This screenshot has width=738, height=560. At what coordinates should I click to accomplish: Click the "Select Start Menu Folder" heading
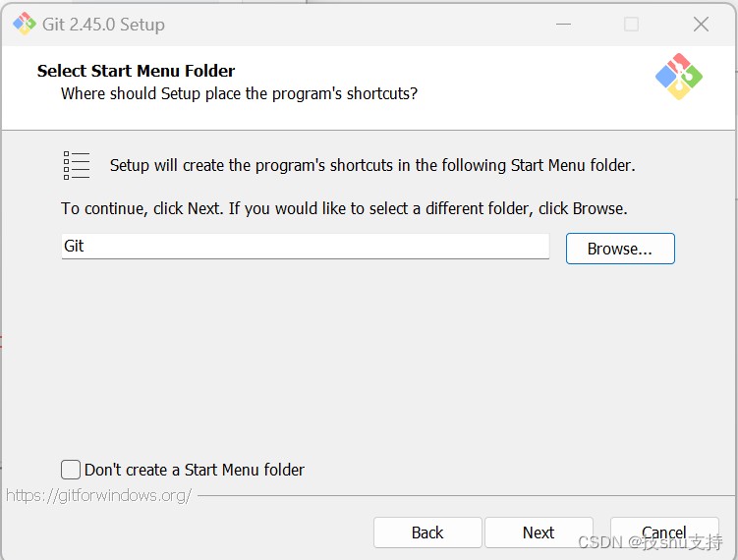[x=136, y=71]
